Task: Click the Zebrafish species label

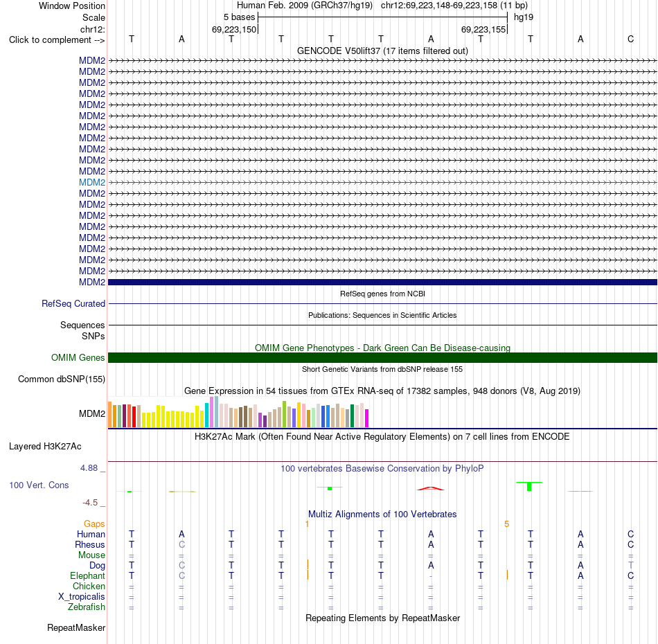Action: pos(87,607)
